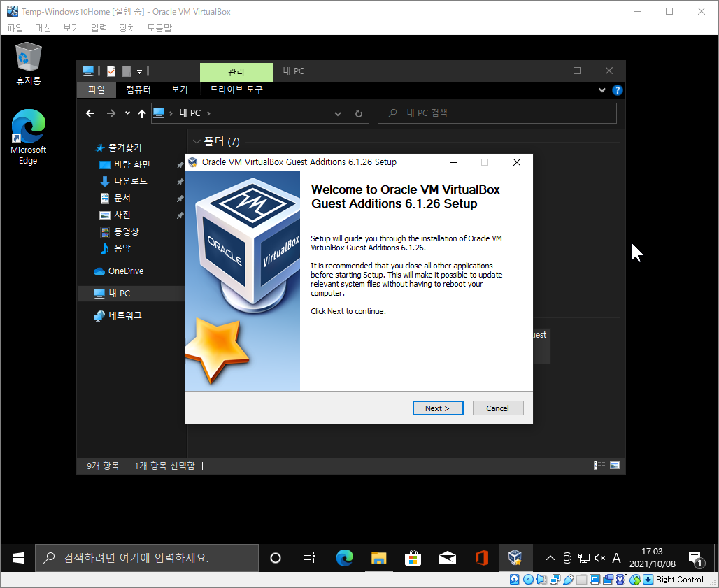Select the green 관리 contextual tab
Screen dimensions: 719x588
(236, 72)
